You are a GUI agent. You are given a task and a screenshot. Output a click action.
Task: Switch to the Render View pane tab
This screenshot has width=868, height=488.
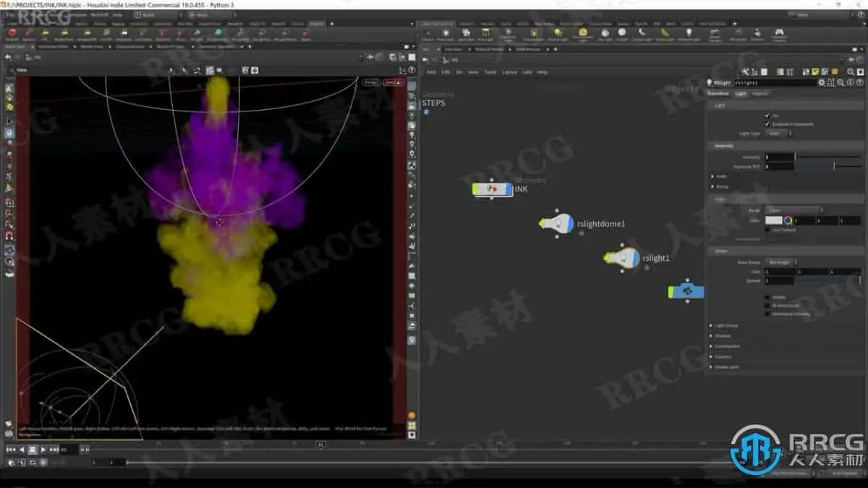pos(92,46)
